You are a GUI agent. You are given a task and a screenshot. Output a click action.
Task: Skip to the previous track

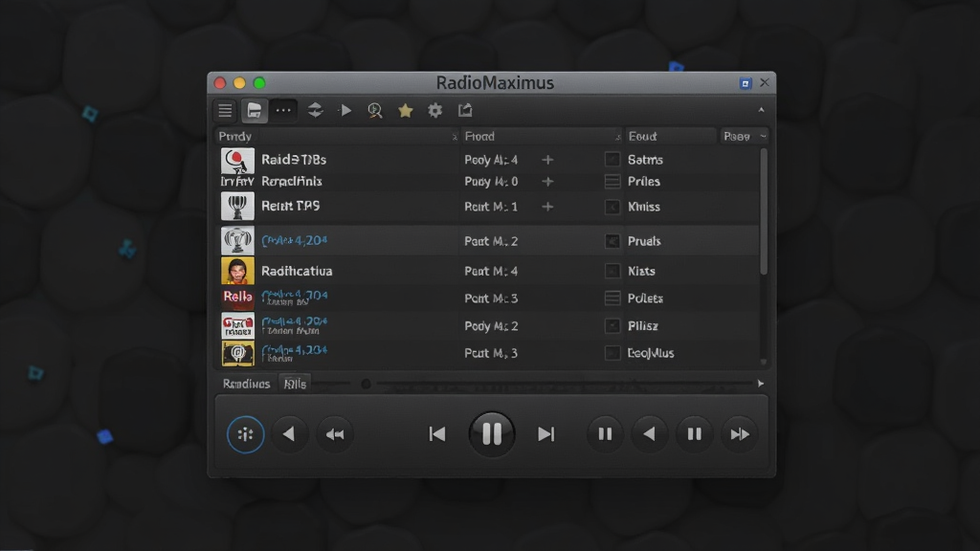click(x=437, y=434)
